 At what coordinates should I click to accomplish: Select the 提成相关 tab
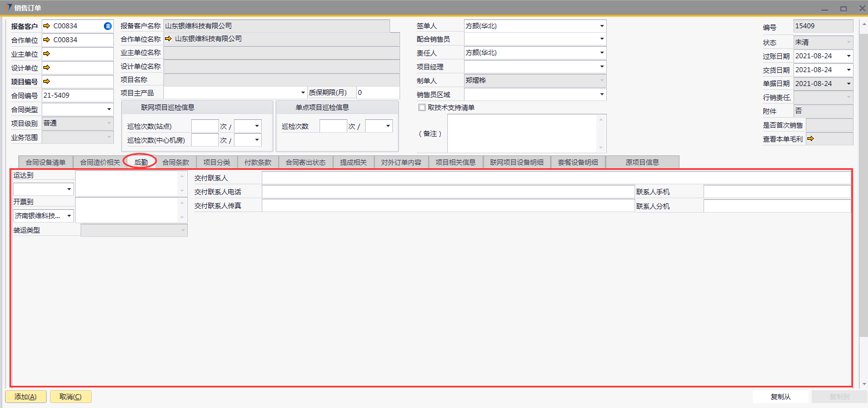coord(353,162)
